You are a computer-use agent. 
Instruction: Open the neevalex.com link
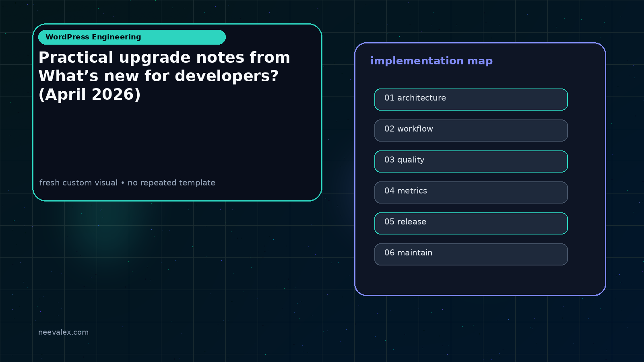pos(63,332)
